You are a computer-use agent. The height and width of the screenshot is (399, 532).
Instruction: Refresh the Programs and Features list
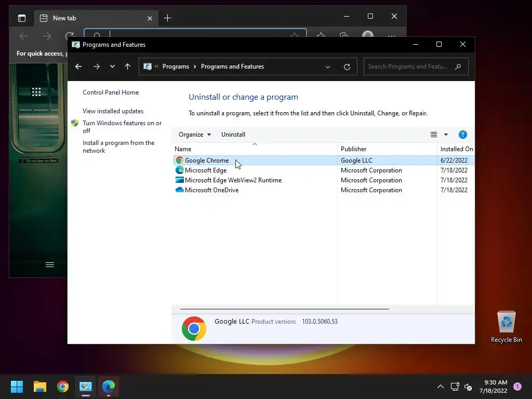[x=347, y=67]
